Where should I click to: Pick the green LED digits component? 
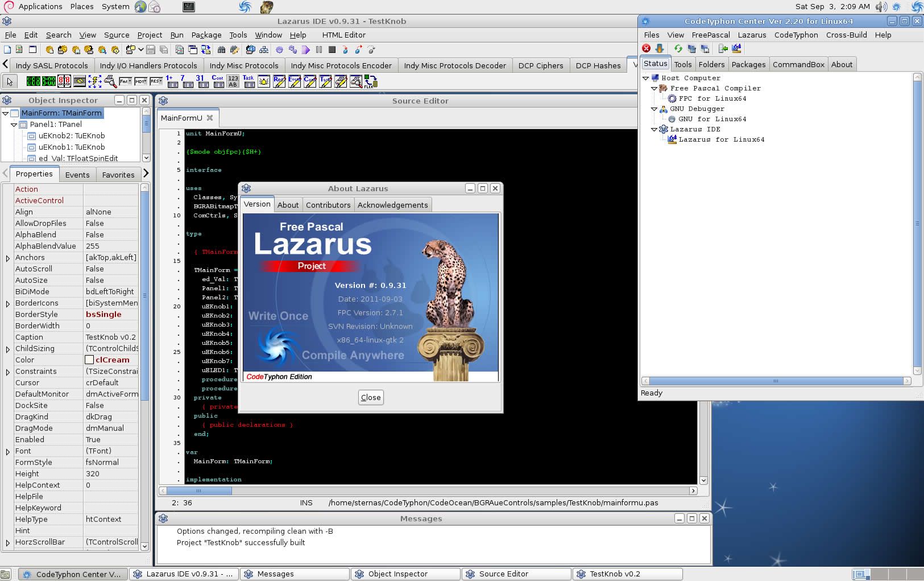tap(33, 81)
